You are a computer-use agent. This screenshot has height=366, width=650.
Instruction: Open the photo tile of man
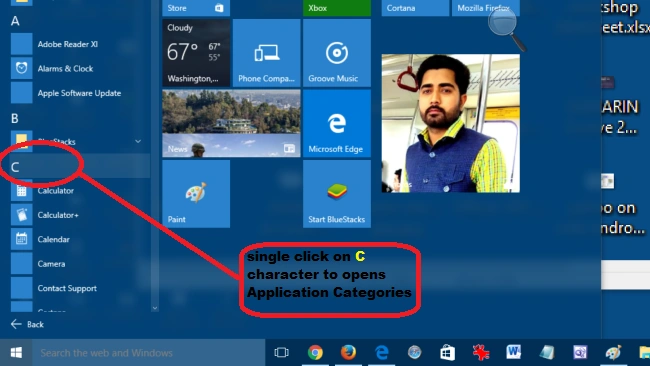point(451,123)
